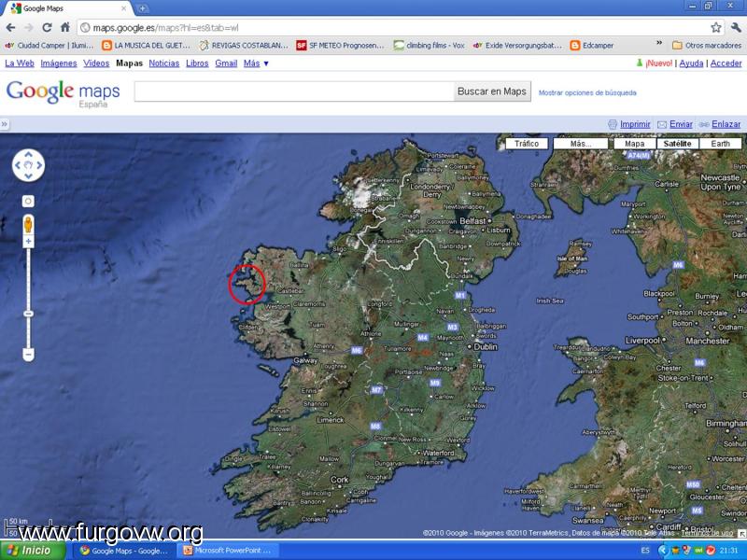Click the Dublin label on the map
747x560 pixels.
coord(486,346)
